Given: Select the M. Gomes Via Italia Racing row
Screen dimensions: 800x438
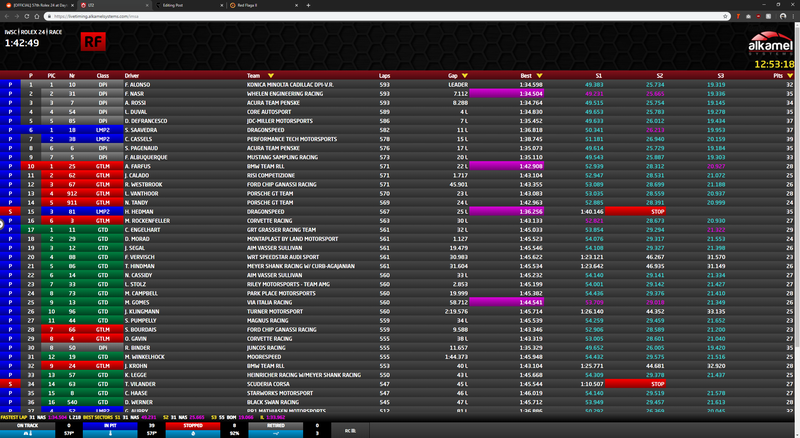Looking at the screenshot, I should click(x=397, y=302).
